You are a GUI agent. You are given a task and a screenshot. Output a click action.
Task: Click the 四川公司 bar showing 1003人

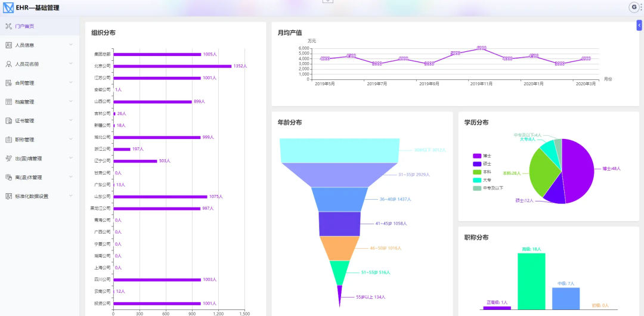(157, 280)
